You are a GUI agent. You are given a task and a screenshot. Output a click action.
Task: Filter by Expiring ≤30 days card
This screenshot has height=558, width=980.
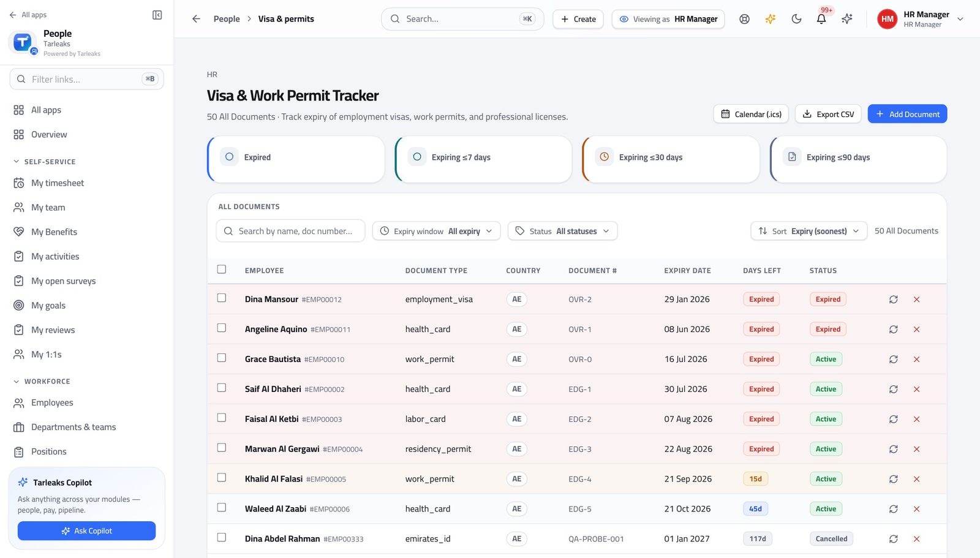click(671, 159)
